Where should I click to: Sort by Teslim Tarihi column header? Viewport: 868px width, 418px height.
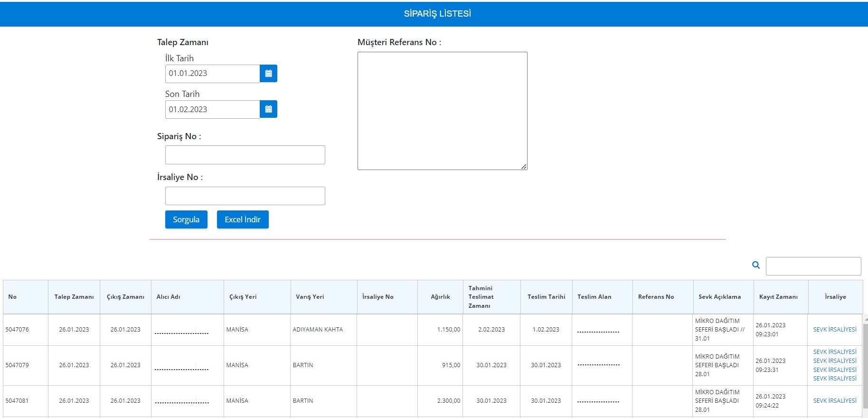pyautogui.click(x=547, y=297)
